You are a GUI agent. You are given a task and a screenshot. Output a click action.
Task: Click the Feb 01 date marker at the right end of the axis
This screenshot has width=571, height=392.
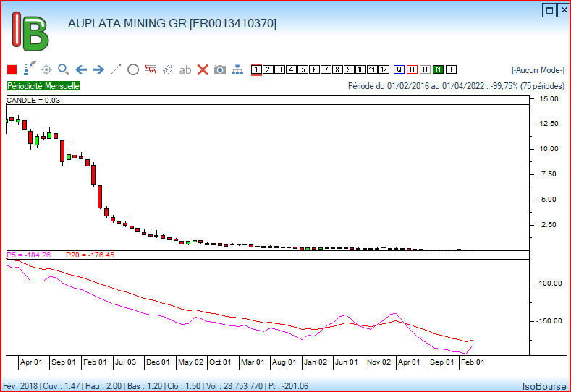(x=473, y=362)
